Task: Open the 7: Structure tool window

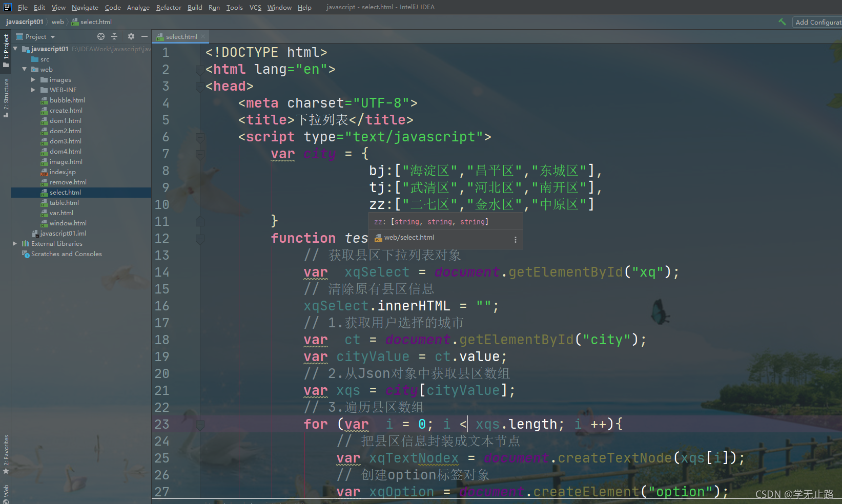Action: coord(6,97)
